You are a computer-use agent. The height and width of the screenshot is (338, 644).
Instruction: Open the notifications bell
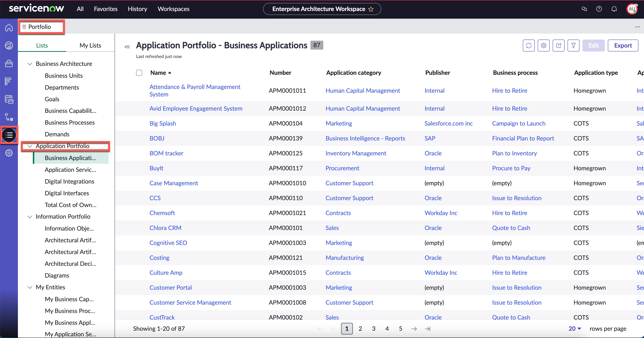coord(614,9)
